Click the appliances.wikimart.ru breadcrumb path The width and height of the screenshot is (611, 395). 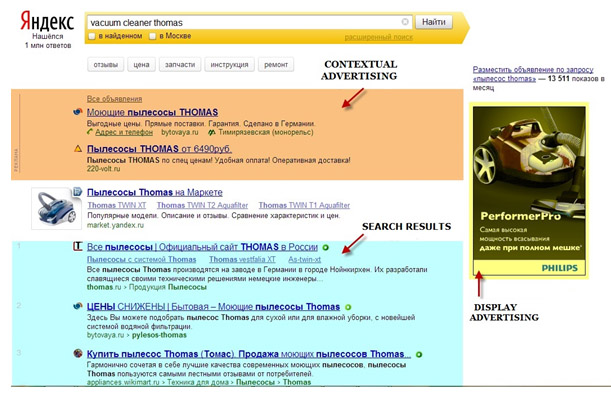pyautogui.click(x=199, y=382)
